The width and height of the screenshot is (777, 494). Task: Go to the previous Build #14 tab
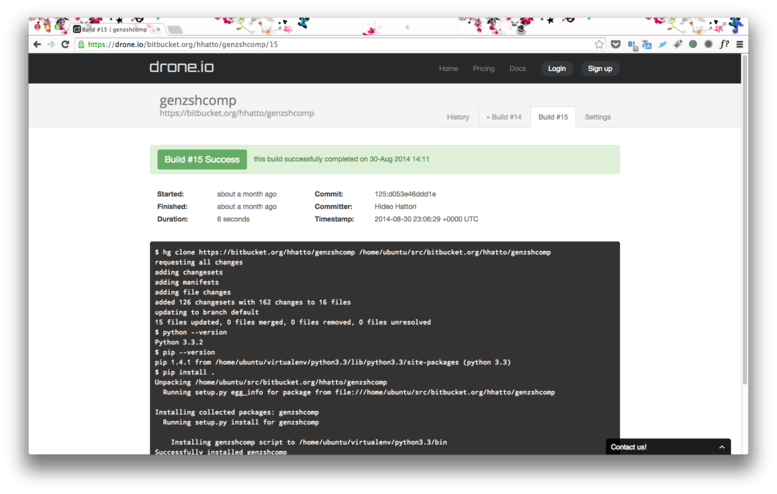(504, 117)
